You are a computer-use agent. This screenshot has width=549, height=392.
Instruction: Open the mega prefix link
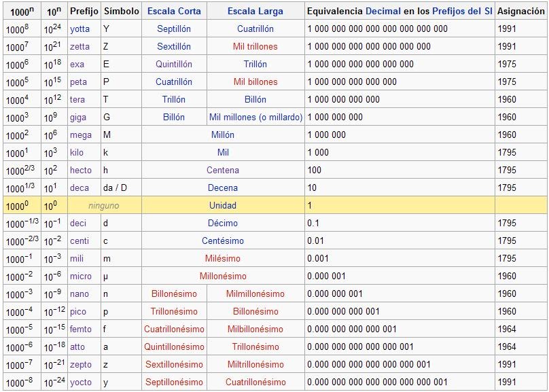tap(81, 135)
